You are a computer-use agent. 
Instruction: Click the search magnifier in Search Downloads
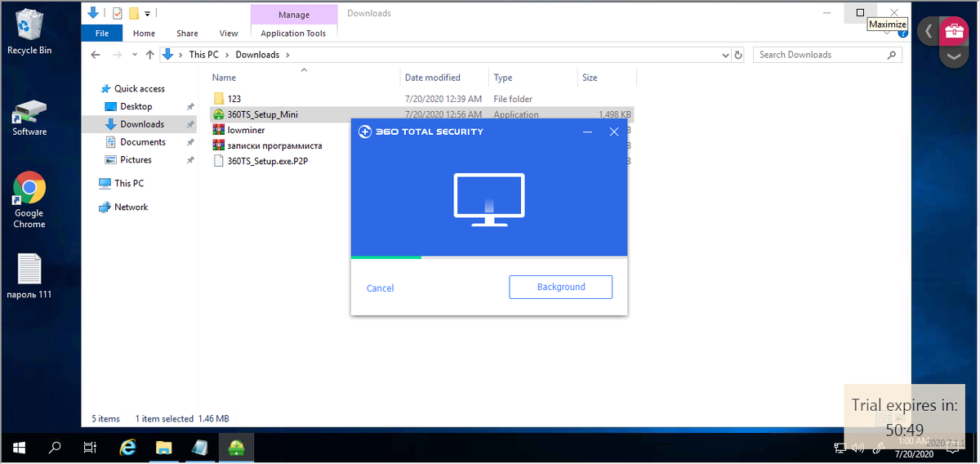point(892,55)
